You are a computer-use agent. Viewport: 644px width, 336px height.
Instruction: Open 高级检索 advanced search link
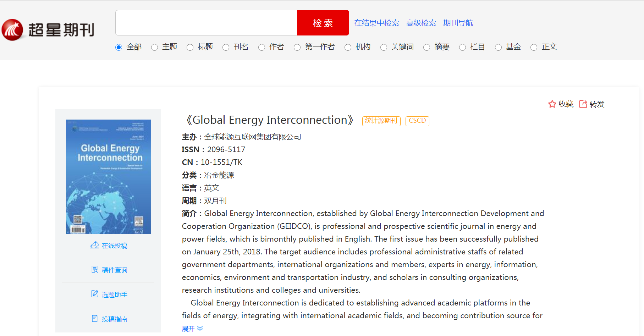point(421,23)
